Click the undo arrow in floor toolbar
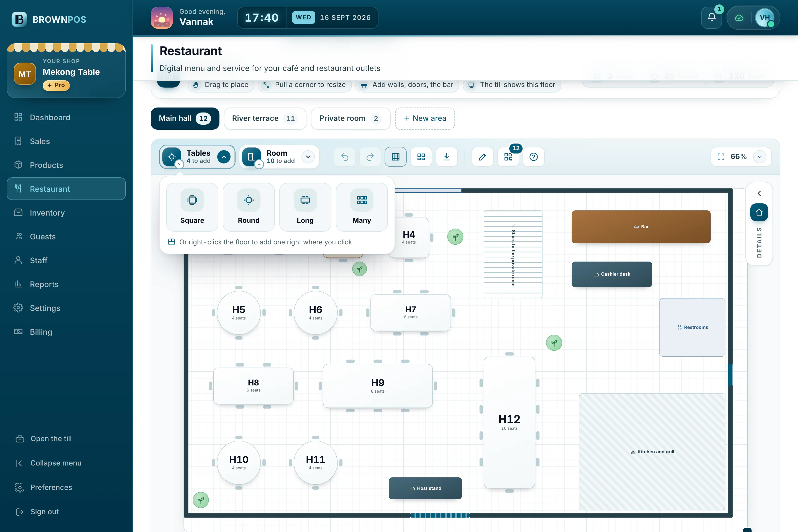The height and width of the screenshot is (532, 798). click(x=344, y=157)
